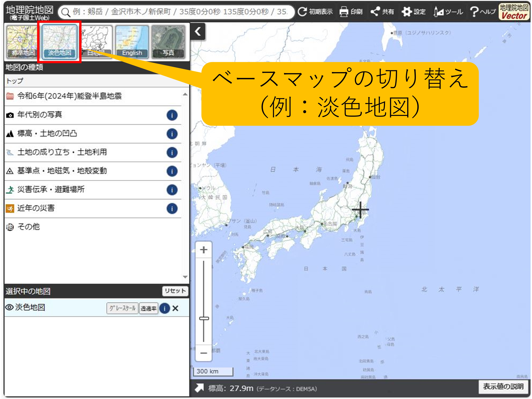The width and height of the screenshot is (532, 399).
Task: Click the トップ breadcrumb
Action: pos(15,81)
